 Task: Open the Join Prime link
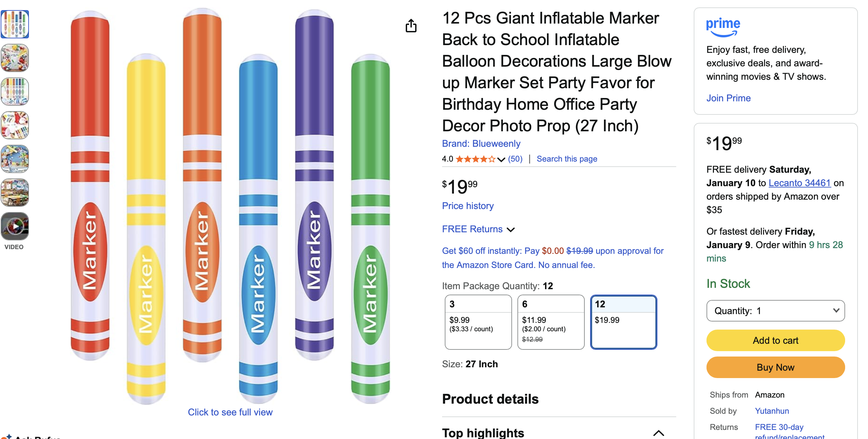(728, 98)
